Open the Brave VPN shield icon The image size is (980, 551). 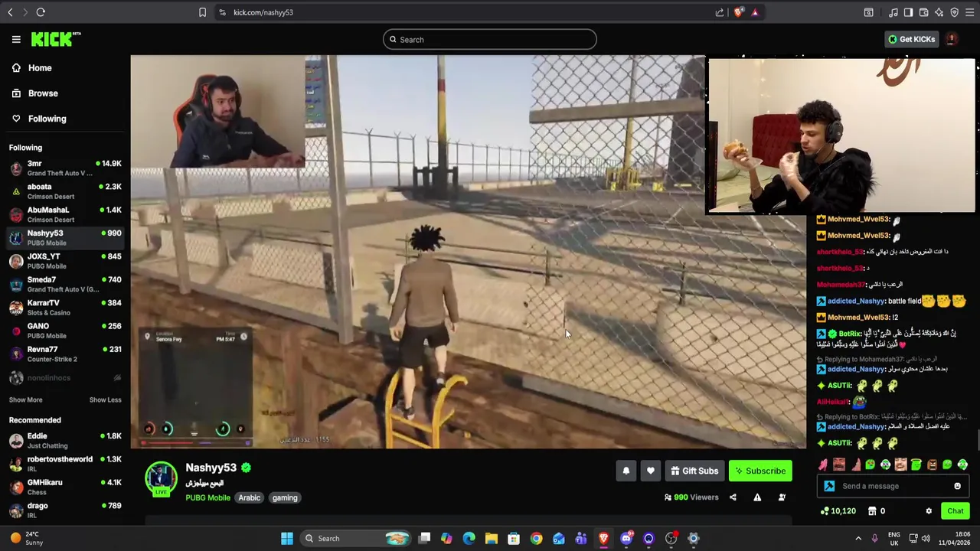coord(954,12)
